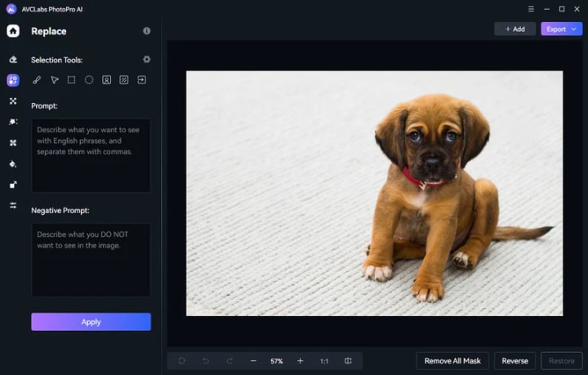588x375 pixels.
Task: Use the portrait auto-select tool
Action: coord(106,80)
